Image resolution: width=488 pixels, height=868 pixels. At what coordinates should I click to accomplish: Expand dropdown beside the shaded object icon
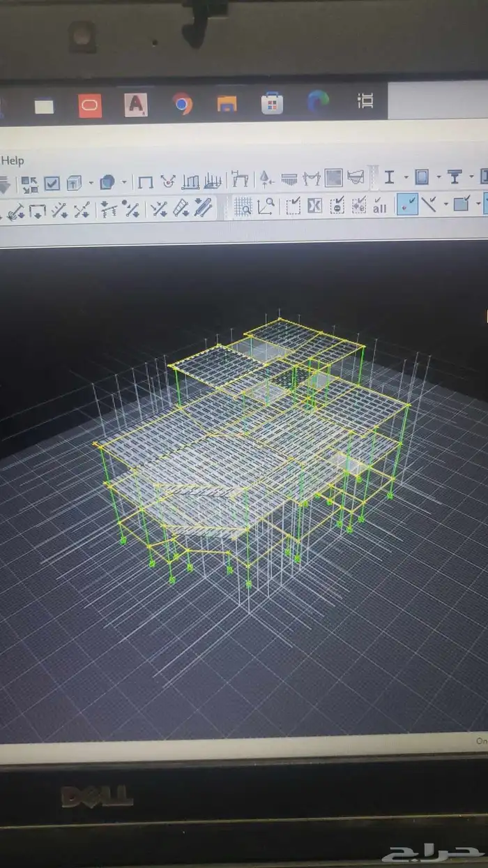[x=124, y=183]
